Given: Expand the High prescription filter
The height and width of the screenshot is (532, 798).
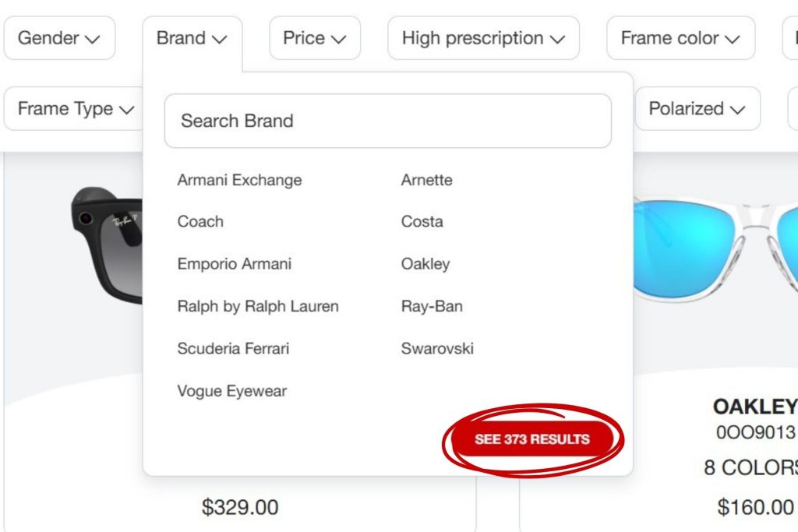Looking at the screenshot, I should click(x=483, y=37).
